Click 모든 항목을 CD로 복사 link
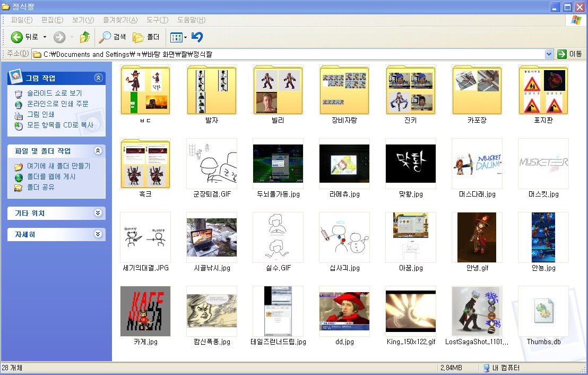This screenshot has width=588, height=375. point(60,125)
